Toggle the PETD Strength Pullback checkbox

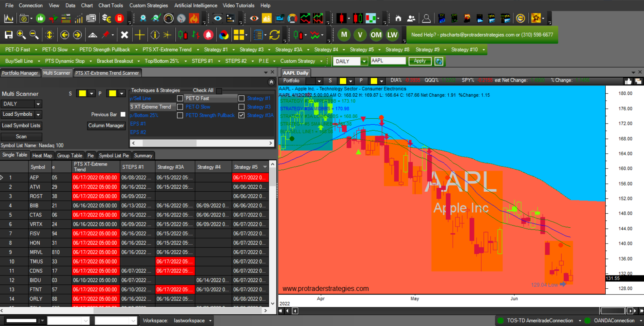(x=180, y=115)
